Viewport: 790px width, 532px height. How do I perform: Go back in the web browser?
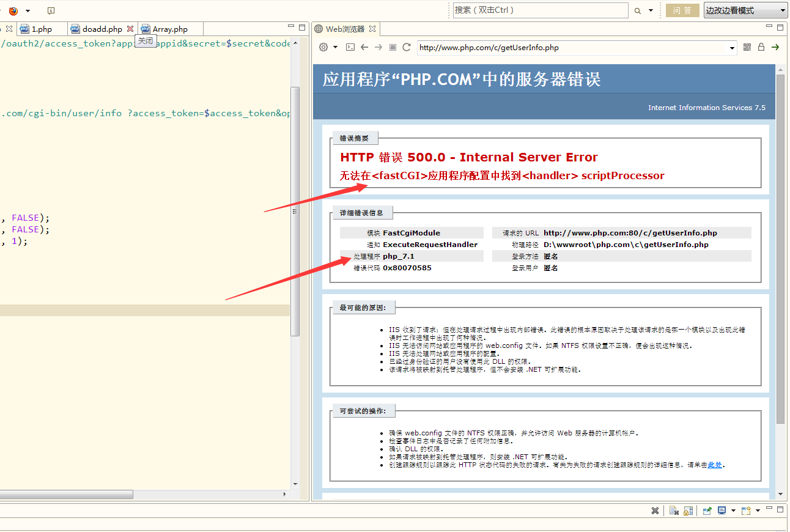click(364, 47)
